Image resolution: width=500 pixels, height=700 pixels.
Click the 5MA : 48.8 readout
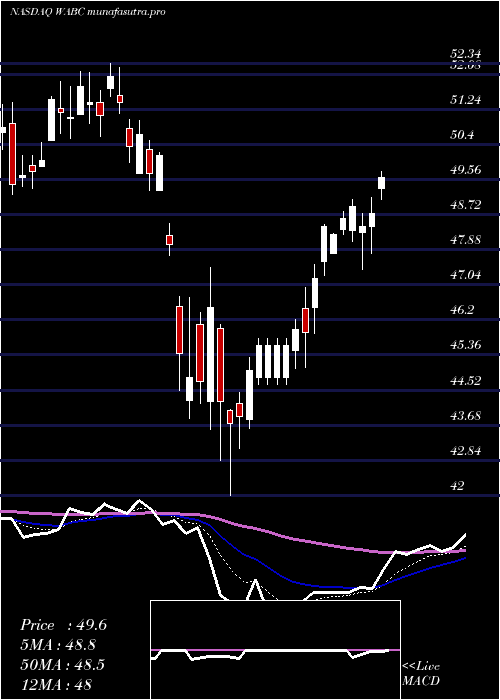(58, 645)
